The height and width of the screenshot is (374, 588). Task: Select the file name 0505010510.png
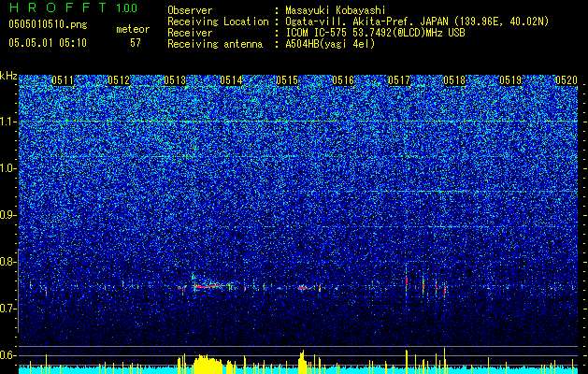[48, 25]
